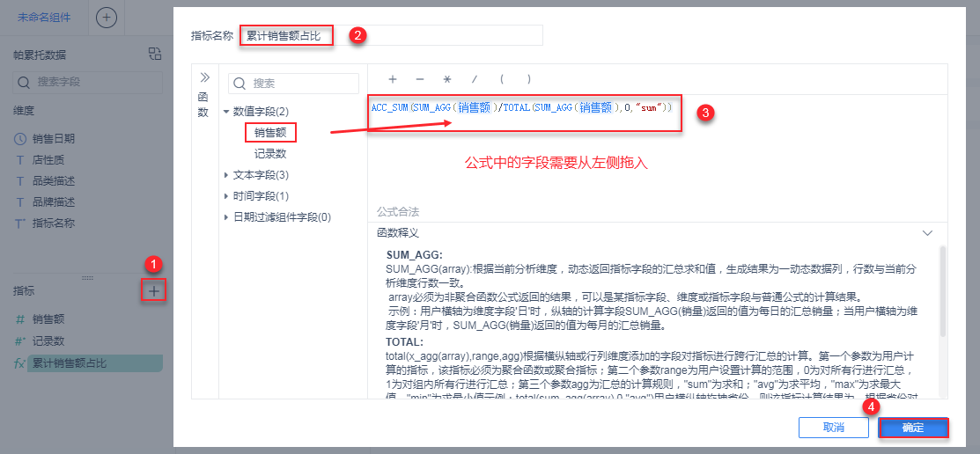Select 销售额 under 数值字段
Viewport: 980px width, 454px height.
[x=270, y=132]
